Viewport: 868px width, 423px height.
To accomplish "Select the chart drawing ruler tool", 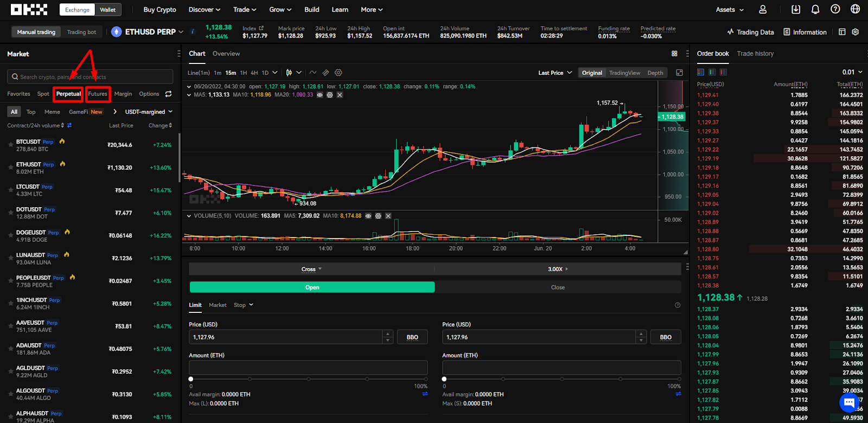I will coord(326,73).
